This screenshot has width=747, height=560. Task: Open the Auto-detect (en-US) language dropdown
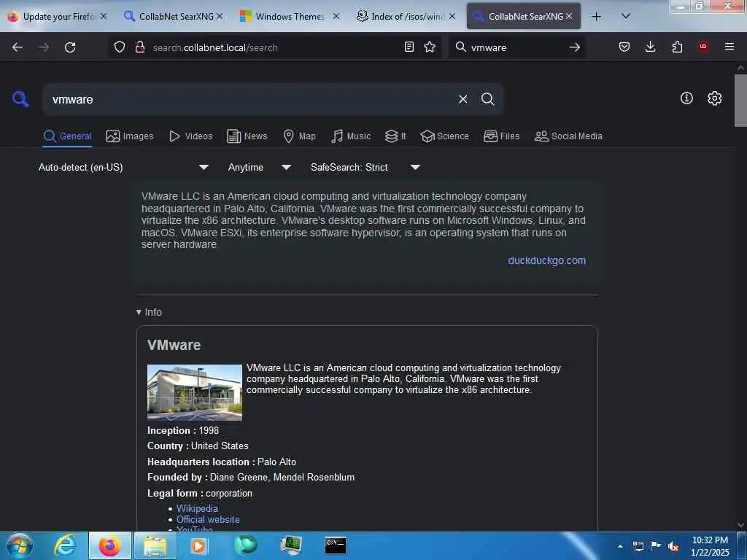(123, 167)
